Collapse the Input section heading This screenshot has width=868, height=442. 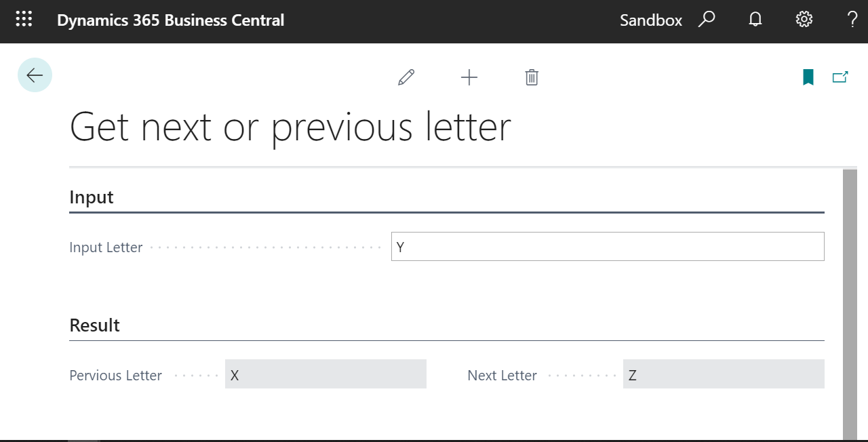[92, 197]
